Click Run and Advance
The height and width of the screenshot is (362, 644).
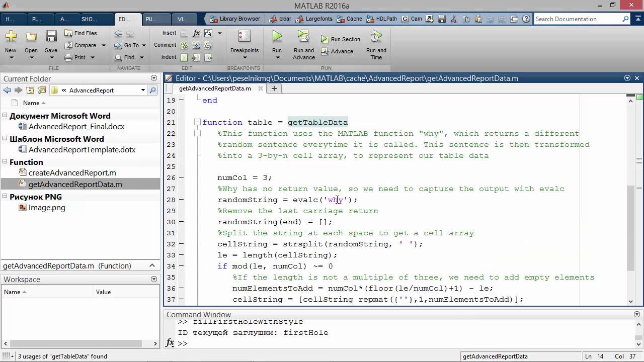click(x=303, y=45)
